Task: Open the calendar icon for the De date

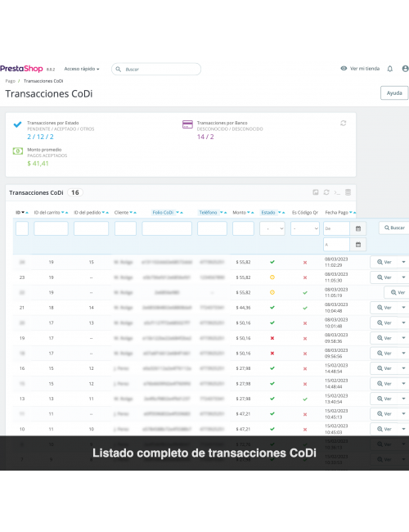Action: tap(358, 228)
